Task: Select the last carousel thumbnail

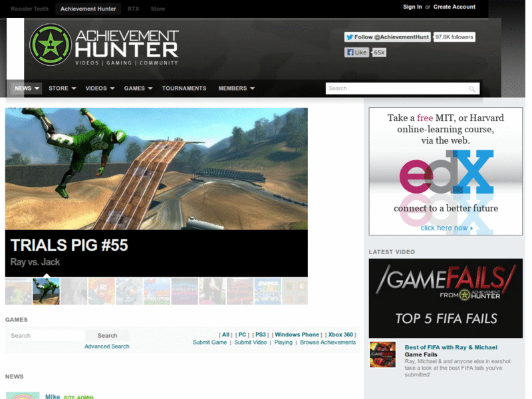Action: (x=295, y=291)
